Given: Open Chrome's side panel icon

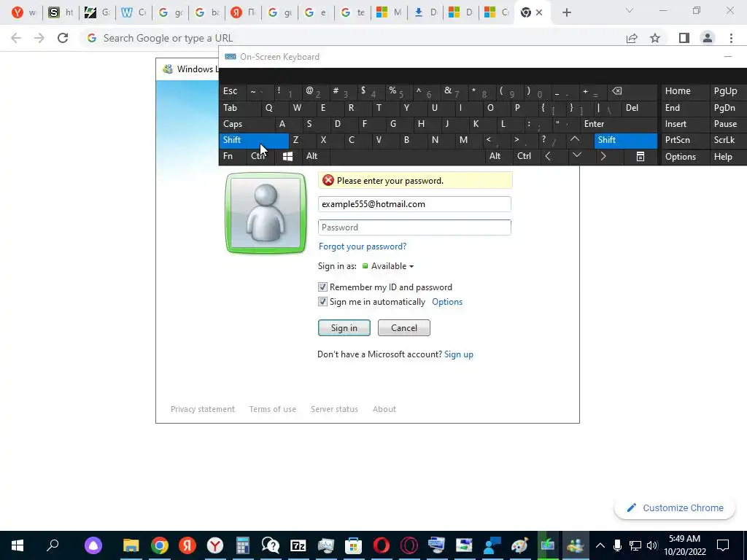Looking at the screenshot, I should pos(684,38).
